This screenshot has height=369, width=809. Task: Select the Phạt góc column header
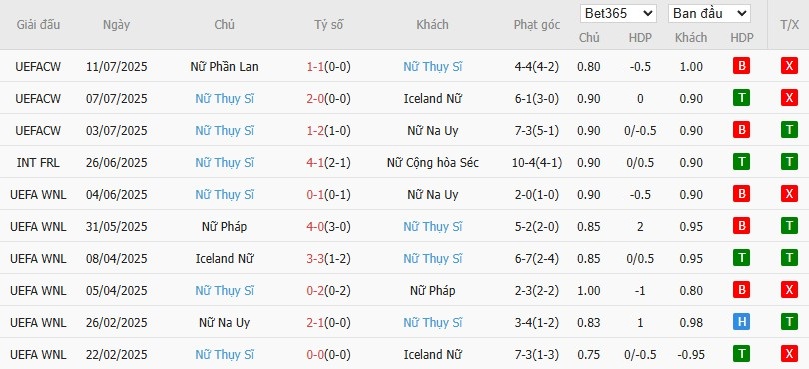pos(537,25)
